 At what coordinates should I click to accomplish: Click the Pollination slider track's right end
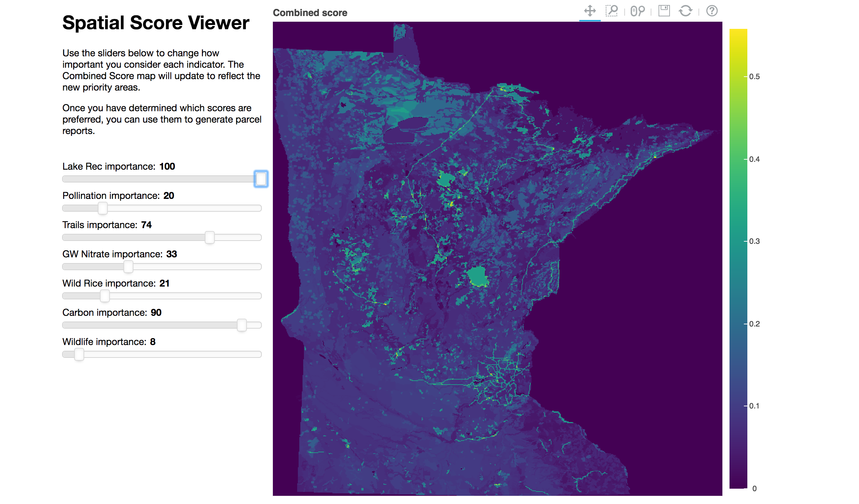coord(259,208)
